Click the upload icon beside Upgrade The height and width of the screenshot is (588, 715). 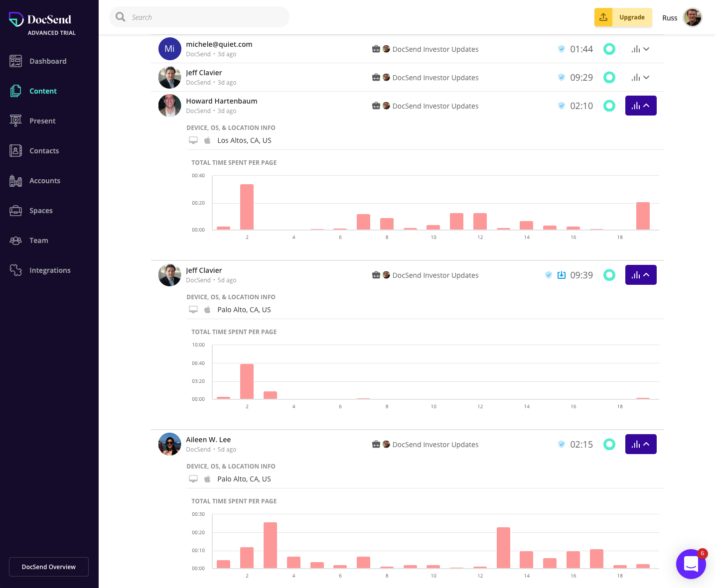[x=603, y=17]
